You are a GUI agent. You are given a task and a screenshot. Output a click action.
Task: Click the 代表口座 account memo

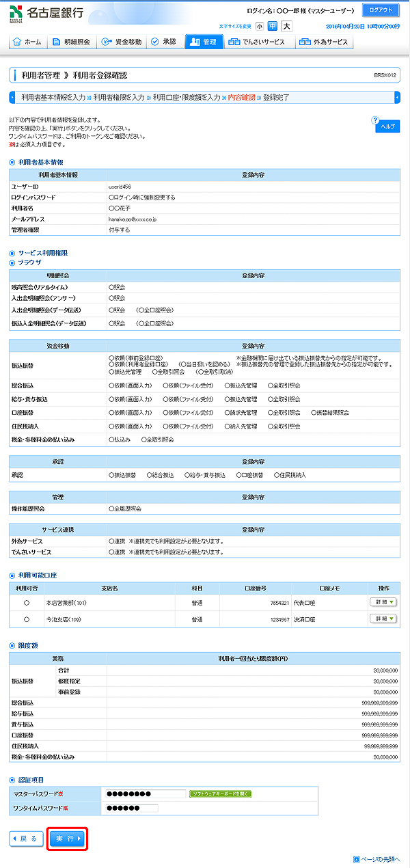(x=305, y=601)
